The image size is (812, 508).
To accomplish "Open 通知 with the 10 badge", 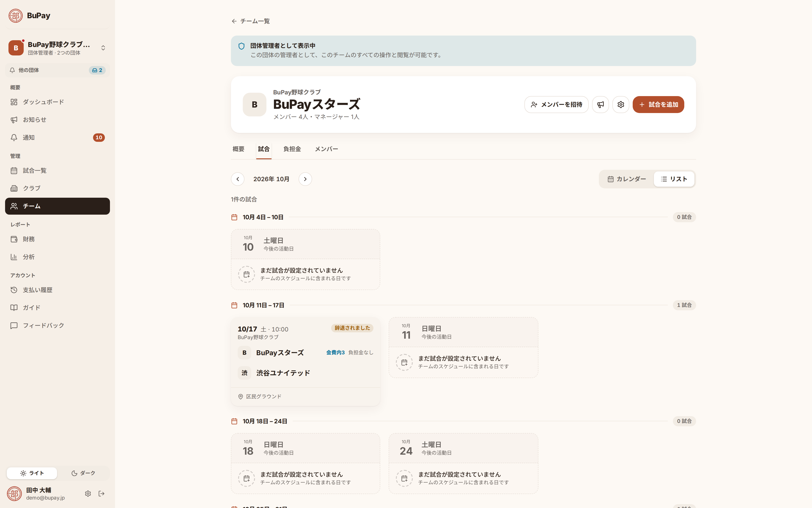I will click(57, 137).
